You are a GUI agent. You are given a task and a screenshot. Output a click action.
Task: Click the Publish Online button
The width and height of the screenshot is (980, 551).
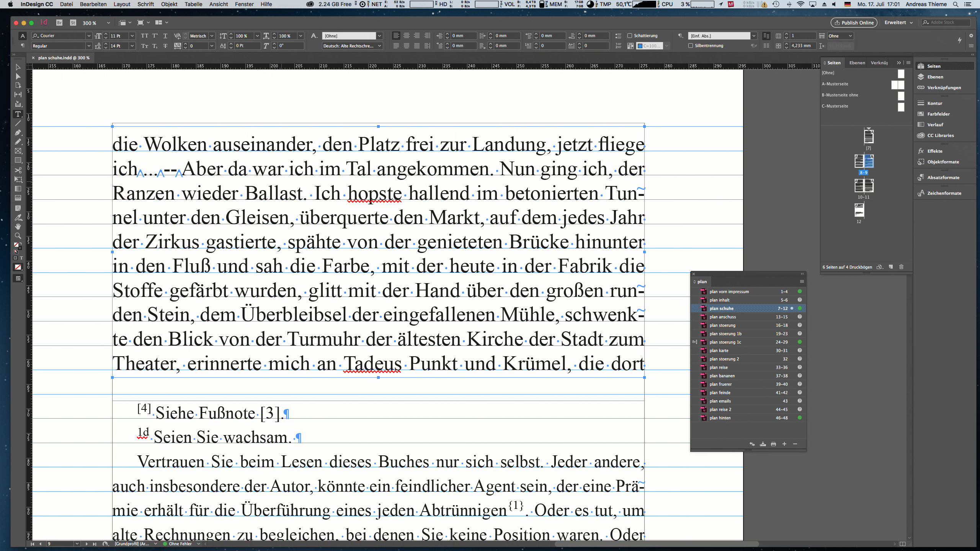pos(854,23)
